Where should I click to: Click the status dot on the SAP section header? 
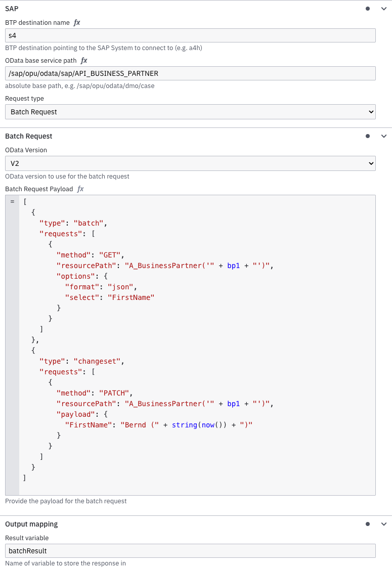(x=367, y=8)
